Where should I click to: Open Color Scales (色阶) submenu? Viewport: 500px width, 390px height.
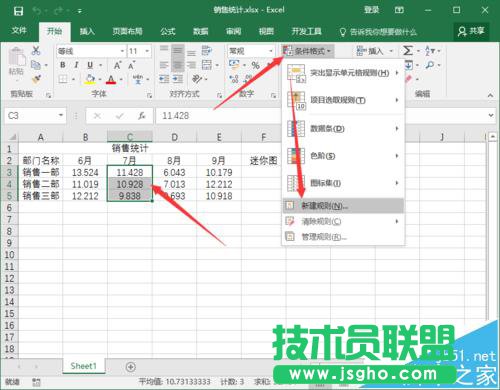click(343, 156)
